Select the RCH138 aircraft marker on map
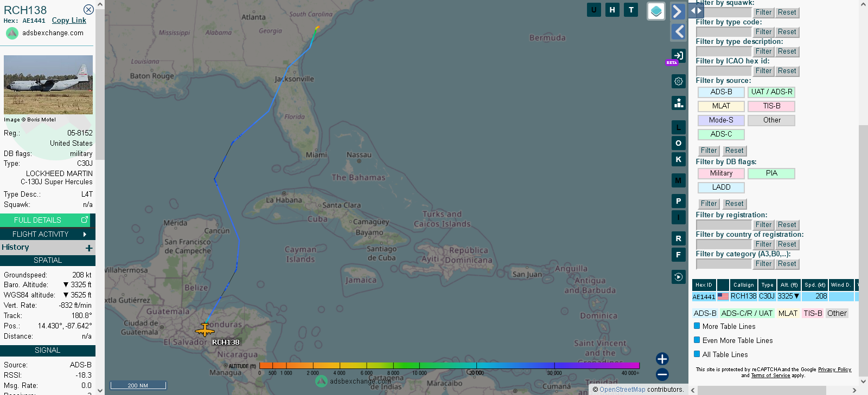 (x=205, y=329)
